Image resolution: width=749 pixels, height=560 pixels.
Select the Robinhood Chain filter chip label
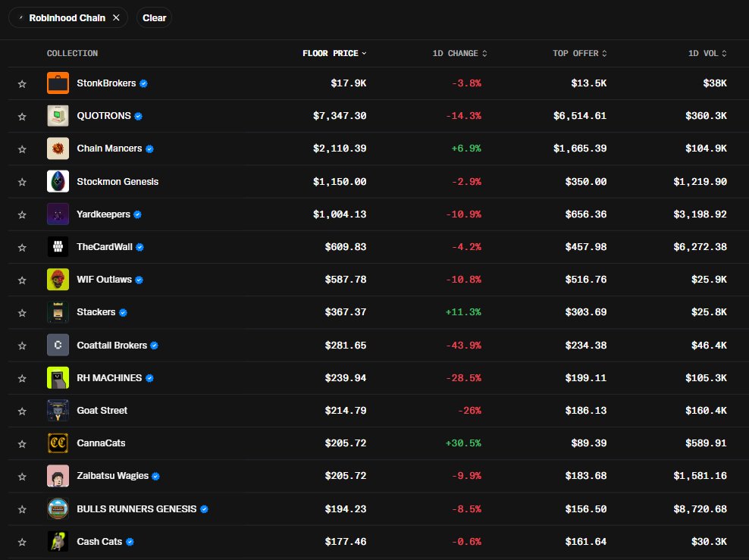tap(67, 17)
